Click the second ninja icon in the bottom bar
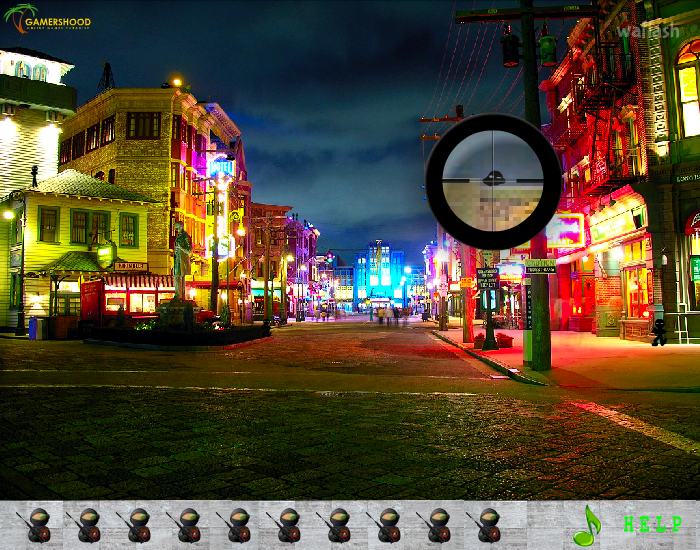This screenshot has width=700, height=550. [84, 525]
